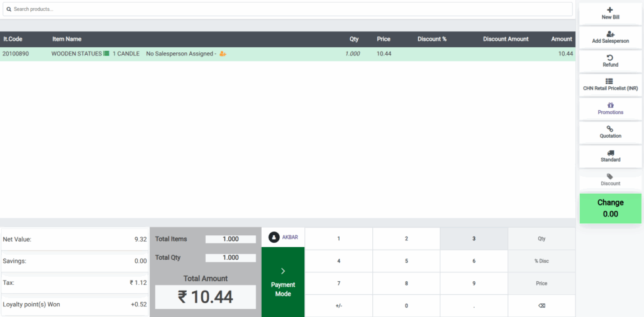Click the AKBAR customer avatar icon
Image resolution: width=644 pixels, height=317 pixels.
click(x=274, y=237)
